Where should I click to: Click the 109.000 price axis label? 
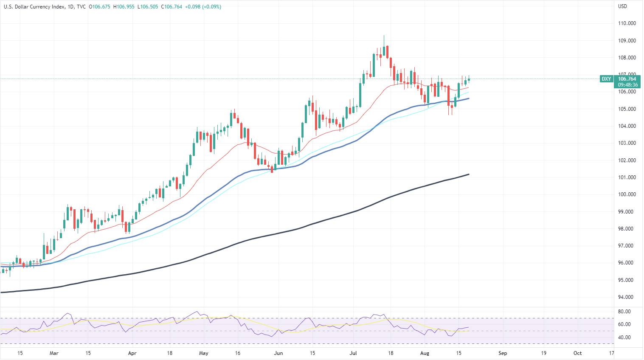(627, 41)
